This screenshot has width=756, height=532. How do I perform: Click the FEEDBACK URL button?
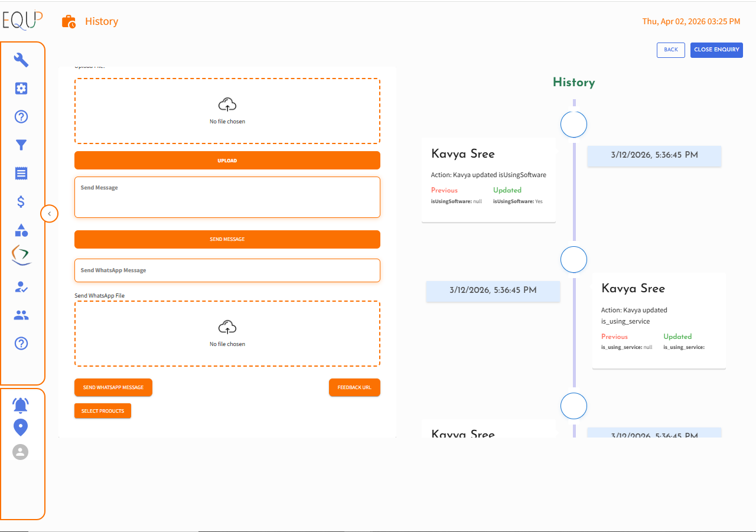354,387
